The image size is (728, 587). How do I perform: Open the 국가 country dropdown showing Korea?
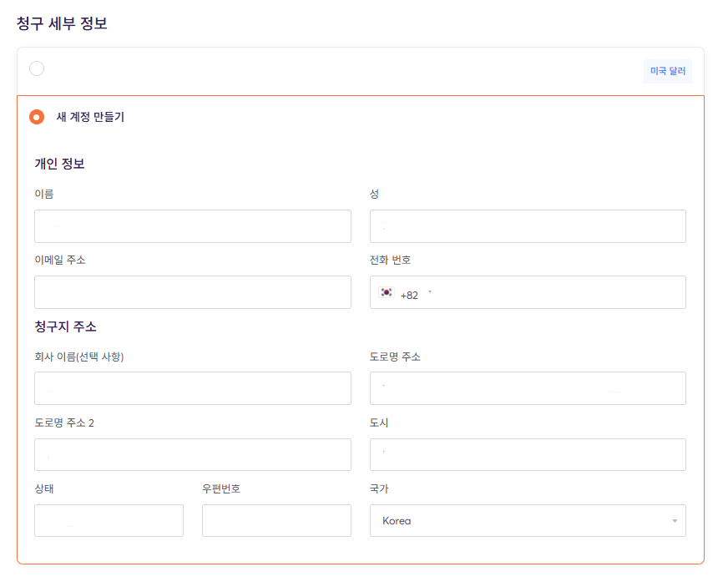coord(527,520)
